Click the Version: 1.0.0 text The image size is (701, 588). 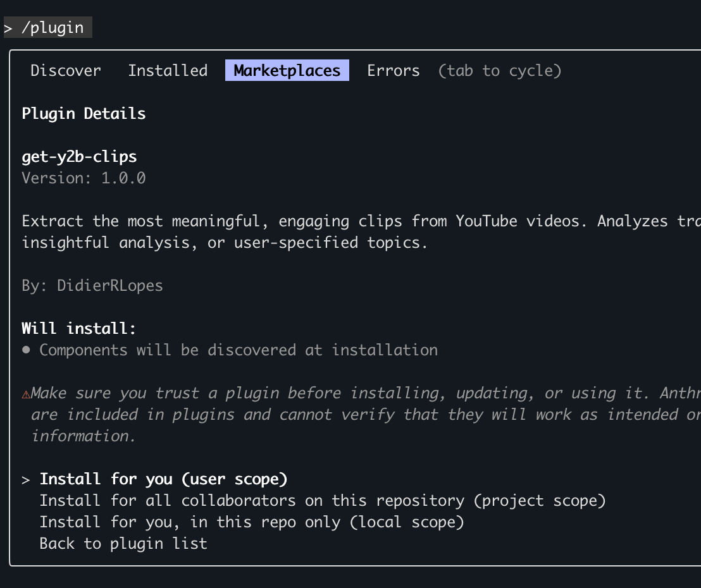click(x=83, y=178)
